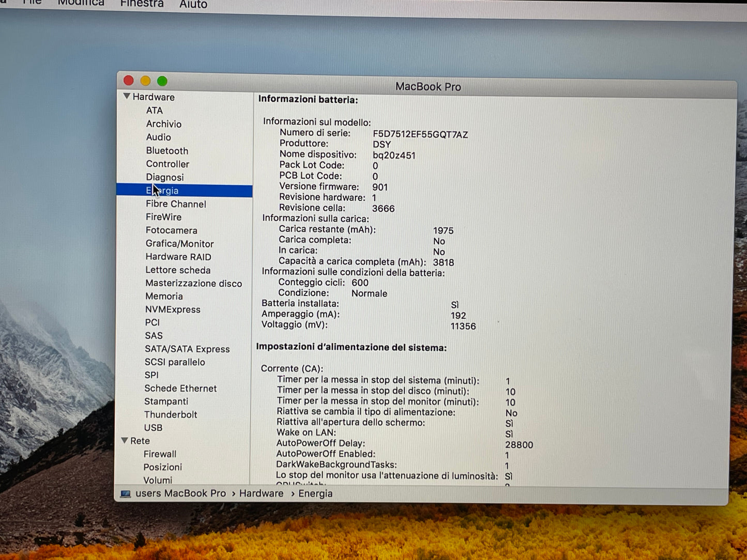747x560 pixels.
Task: Select SAS in the sidebar
Action: (x=154, y=336)
